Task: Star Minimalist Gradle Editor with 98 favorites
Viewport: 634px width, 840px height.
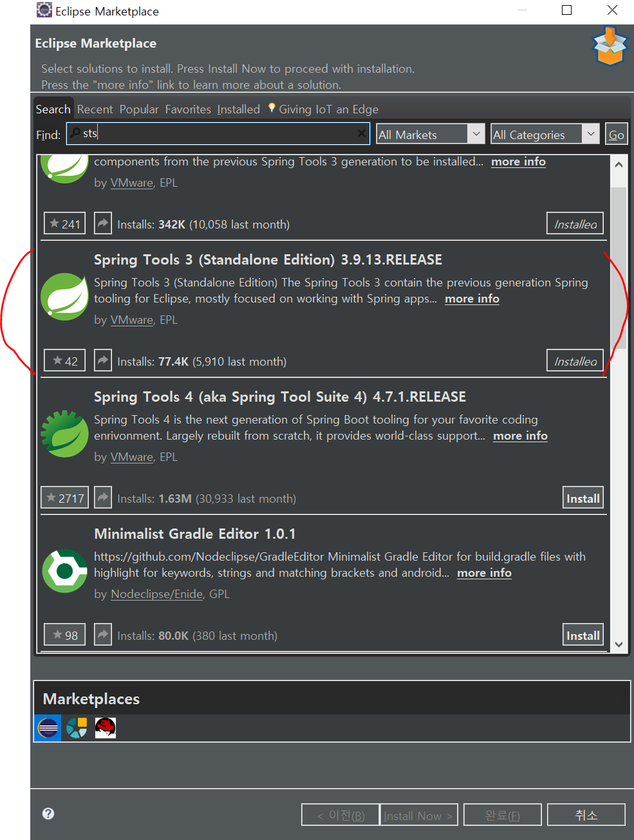Action: pyautogui.click(x=65, y=635)
